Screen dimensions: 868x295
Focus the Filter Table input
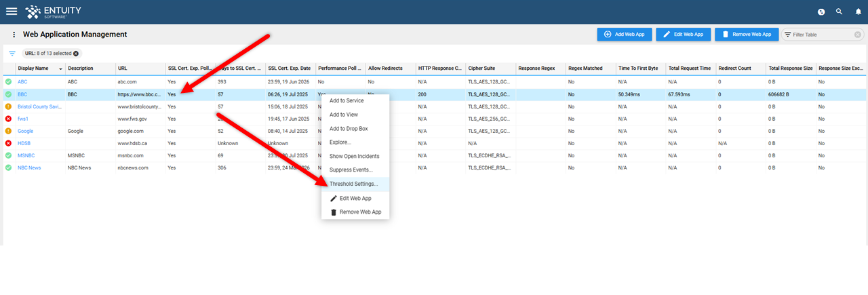pyautogui.click(x=823, y=34)
